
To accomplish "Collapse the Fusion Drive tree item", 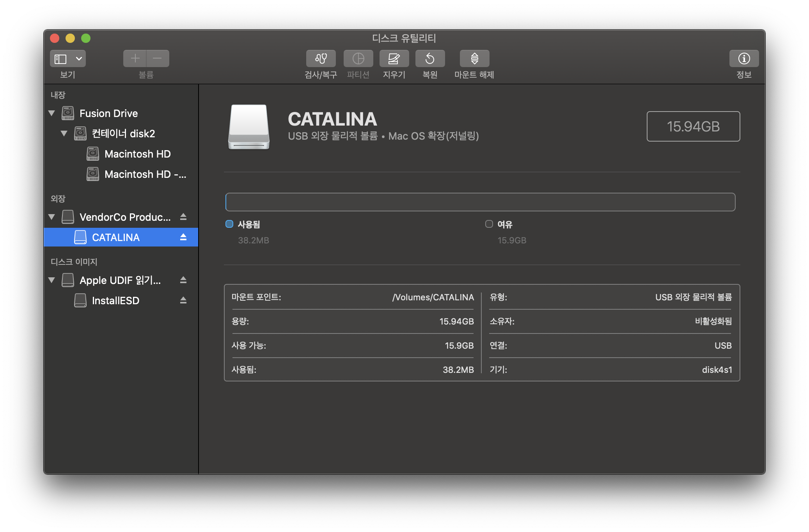I will click(51, 113).
